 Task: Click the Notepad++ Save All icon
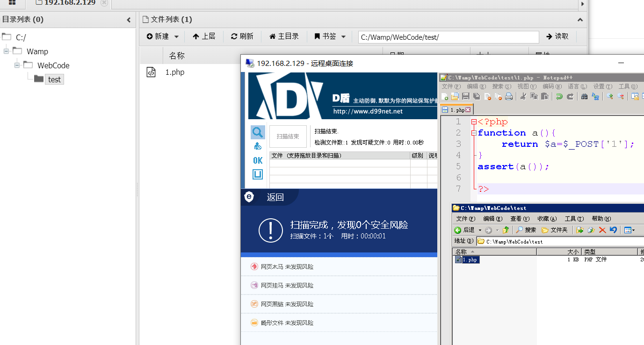point(477,96)
